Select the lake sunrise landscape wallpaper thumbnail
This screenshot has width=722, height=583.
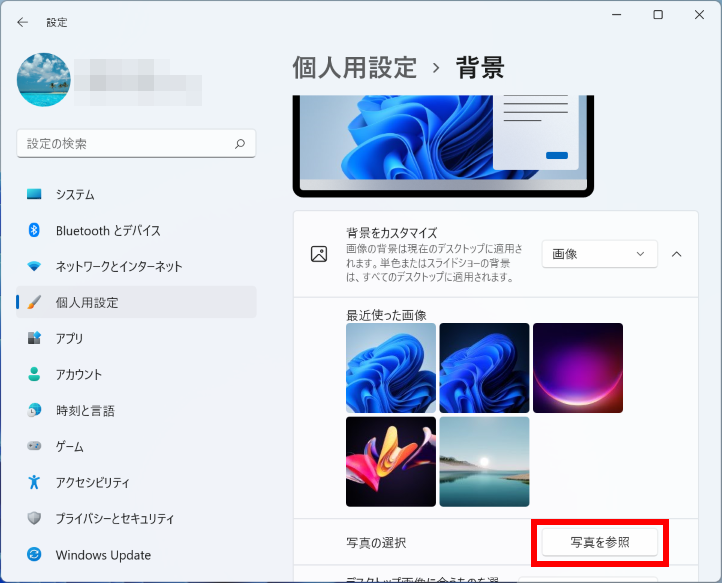484,461
